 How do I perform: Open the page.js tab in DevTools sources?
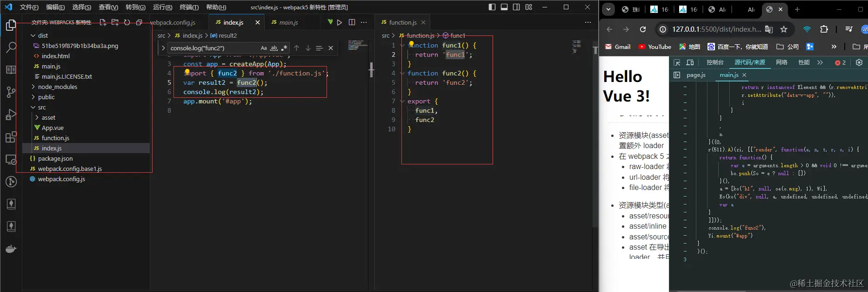[696, 75]
